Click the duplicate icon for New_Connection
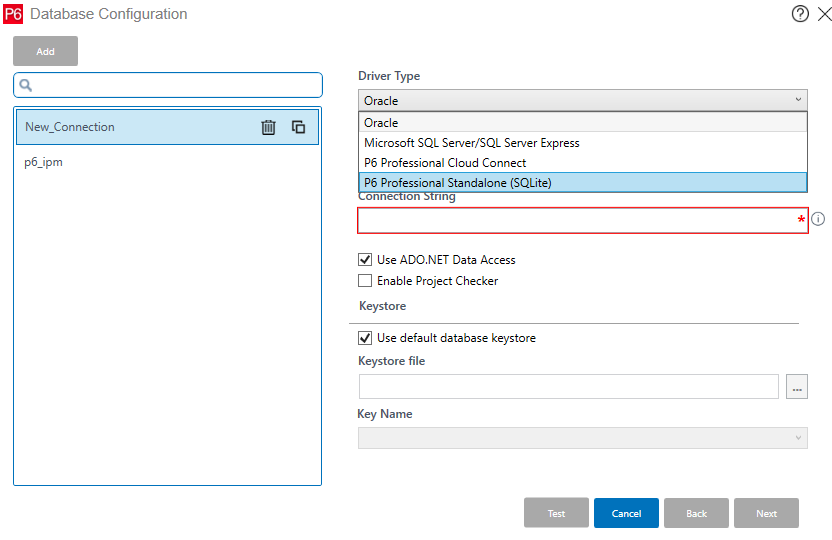Screen dimensions: 832x540 pos(298,127)
